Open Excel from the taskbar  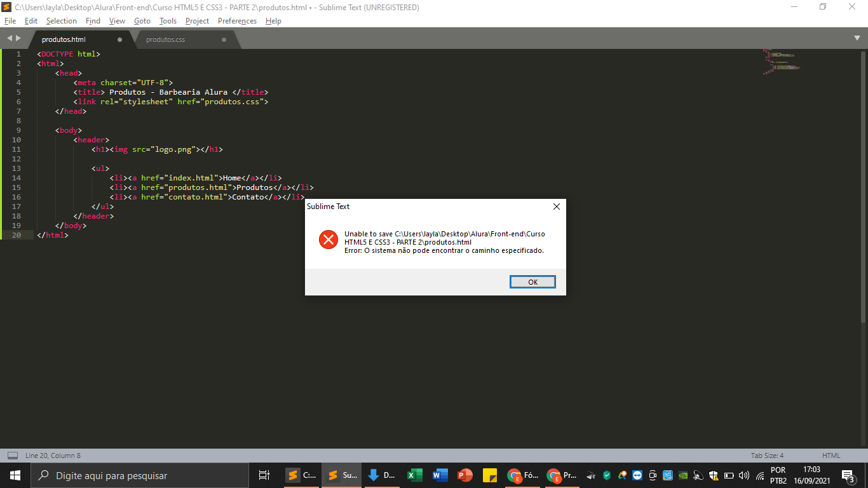[x=415, y=475]
